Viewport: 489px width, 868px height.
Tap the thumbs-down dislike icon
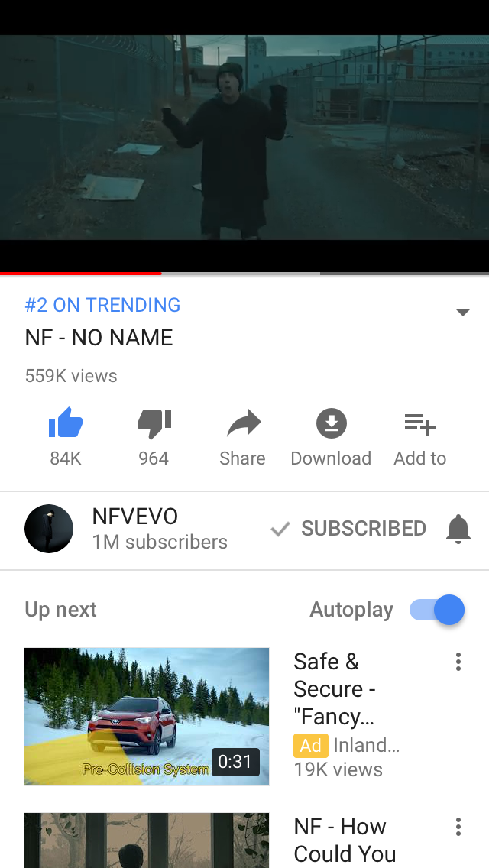[154, 423]
